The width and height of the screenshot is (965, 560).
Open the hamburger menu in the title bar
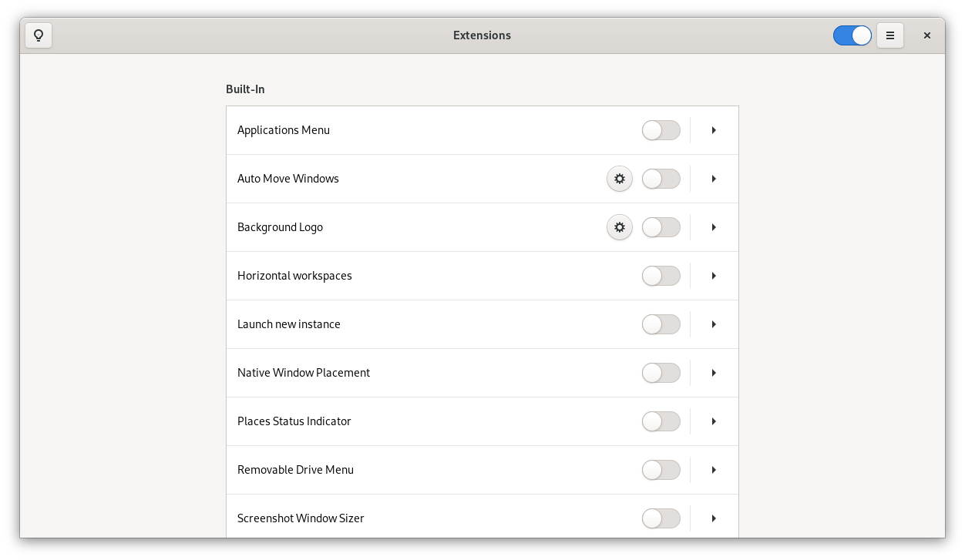pyautogui.click(x=890, y=35)
